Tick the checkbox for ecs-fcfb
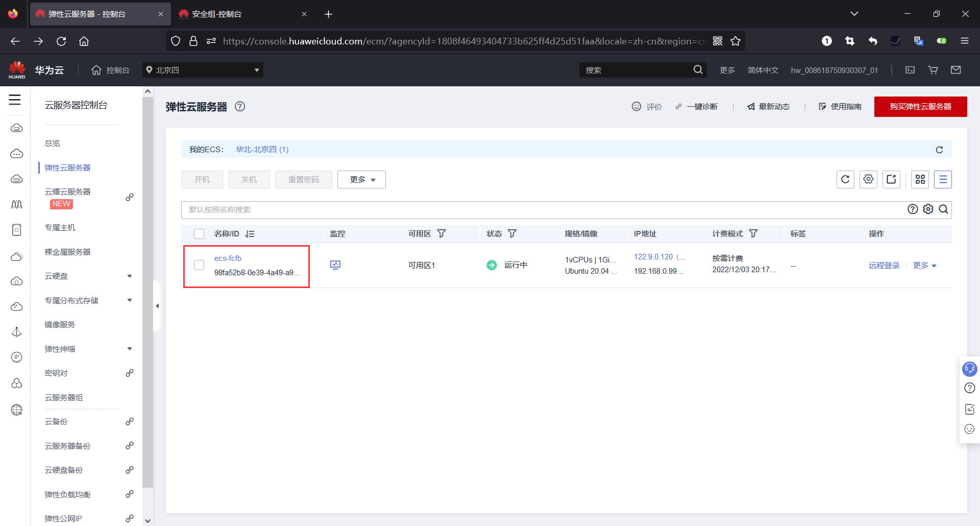980x526 pixels. tap(199, 265)
